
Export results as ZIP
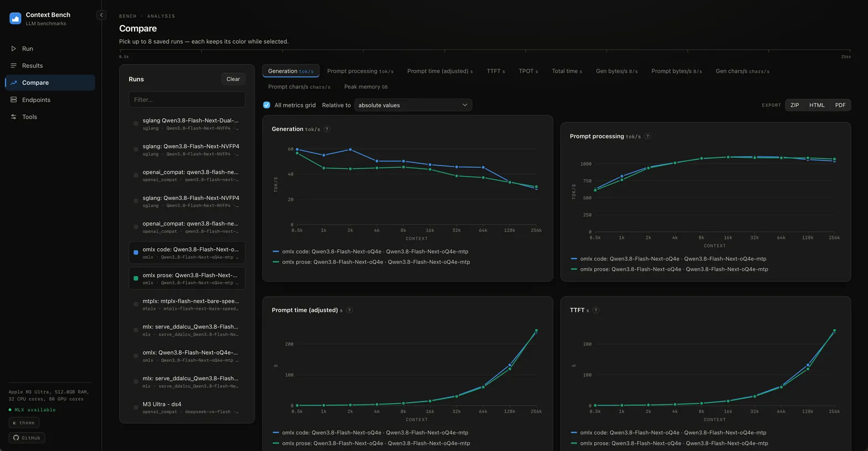pos(794,105)
